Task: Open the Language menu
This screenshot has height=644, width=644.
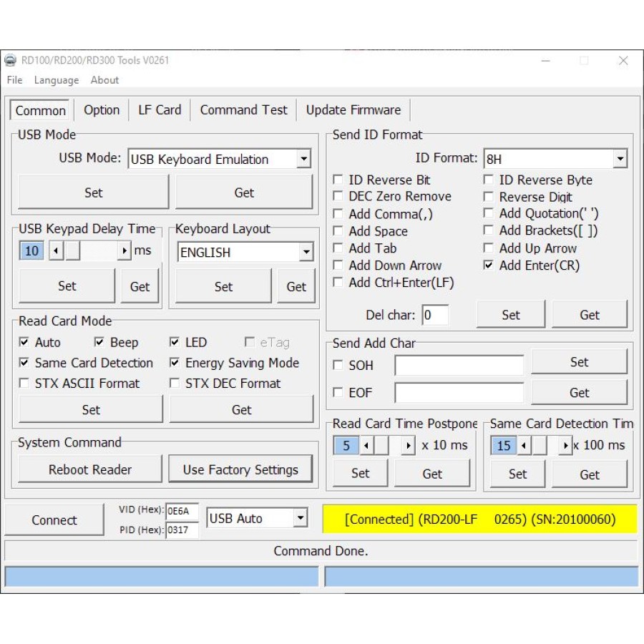Action: coord(57,80)
